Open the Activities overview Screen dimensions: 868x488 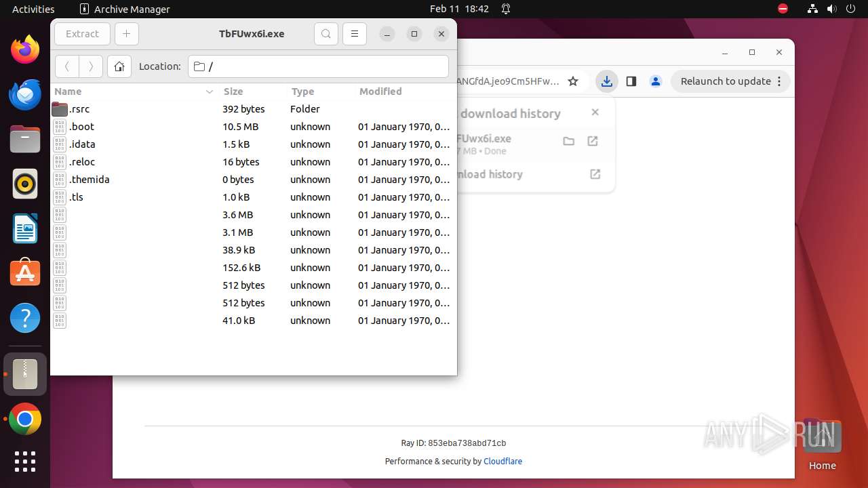(33, 9)
